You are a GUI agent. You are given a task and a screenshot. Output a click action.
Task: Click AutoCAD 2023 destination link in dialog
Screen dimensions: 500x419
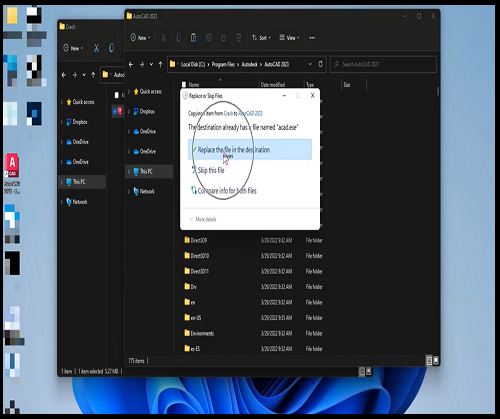click(250, 113)
